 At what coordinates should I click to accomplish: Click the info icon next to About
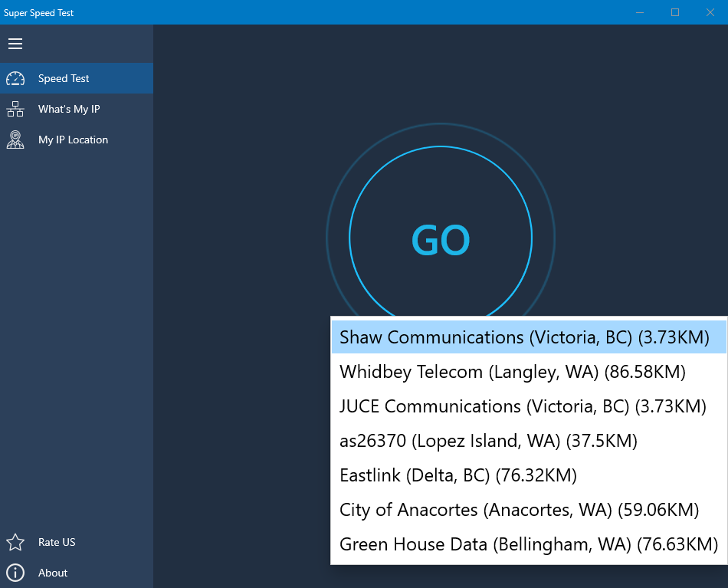15,573
